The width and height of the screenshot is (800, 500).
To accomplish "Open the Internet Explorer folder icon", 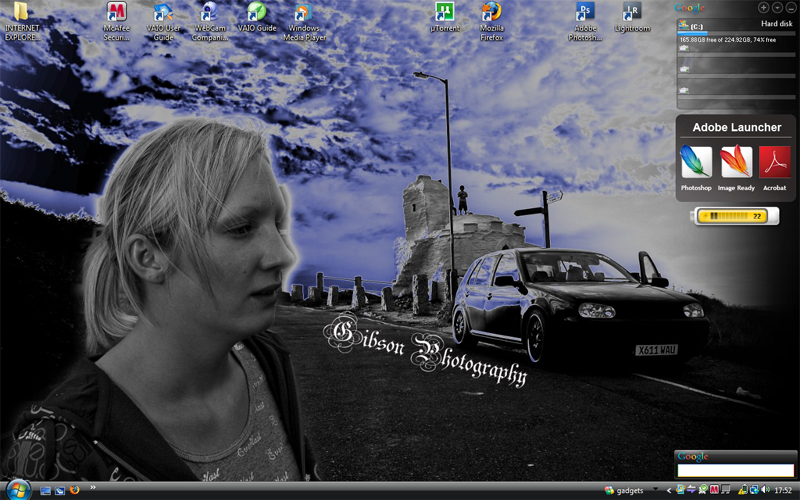I will 20,13.
